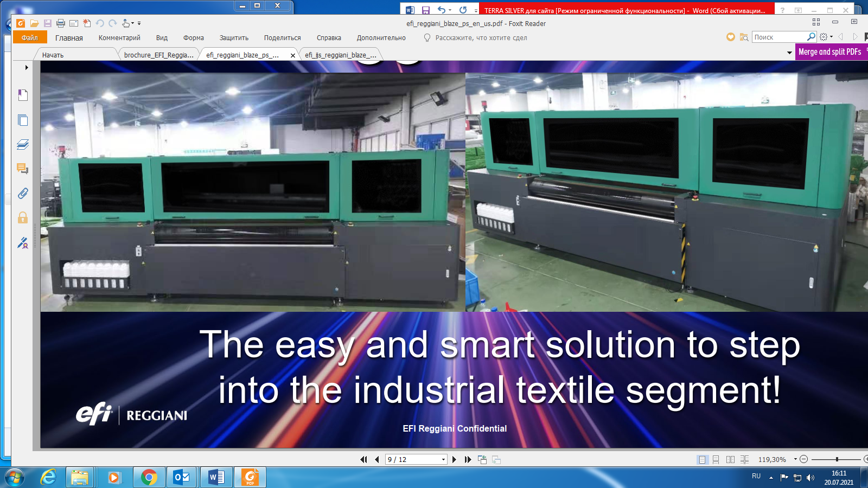Open the Attachments paperclip panel

[x=23, y=193]
